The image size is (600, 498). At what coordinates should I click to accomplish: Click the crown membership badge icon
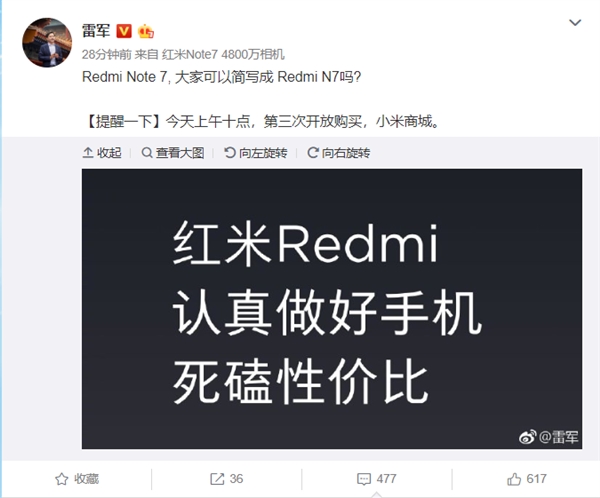point(146,31)
